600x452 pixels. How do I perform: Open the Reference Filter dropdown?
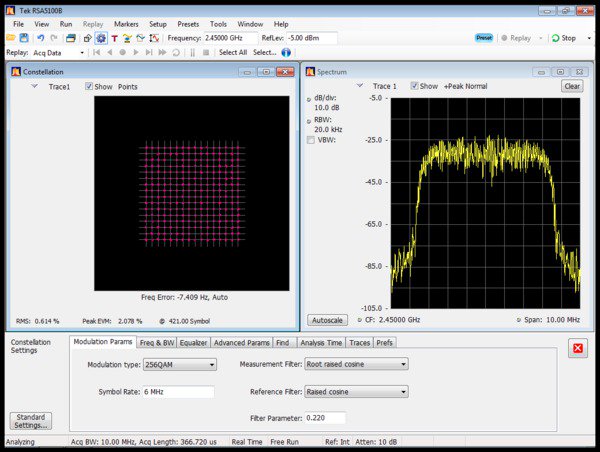click(x=356, y=392)
